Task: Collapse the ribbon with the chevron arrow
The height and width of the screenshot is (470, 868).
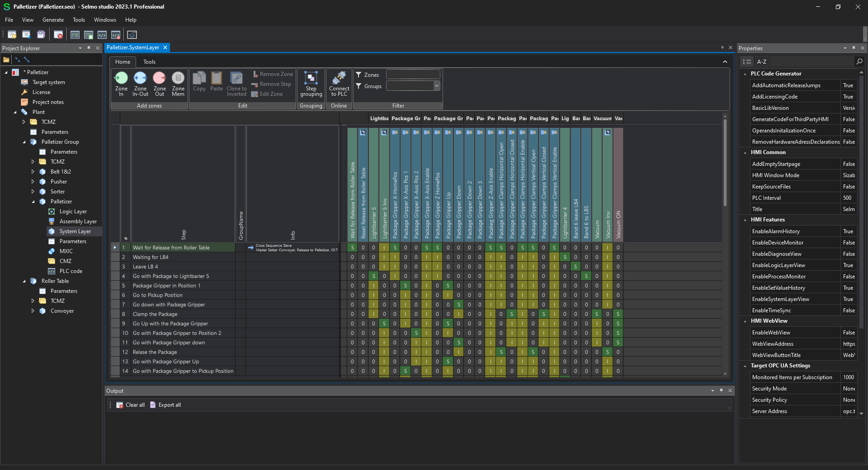Action: [x=725, y=62]
